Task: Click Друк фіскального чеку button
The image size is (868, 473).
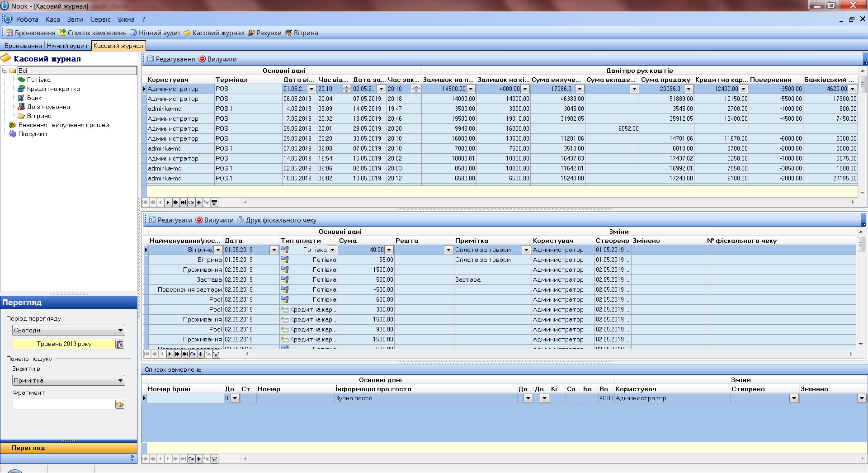Action: click(x=277, y=220)
